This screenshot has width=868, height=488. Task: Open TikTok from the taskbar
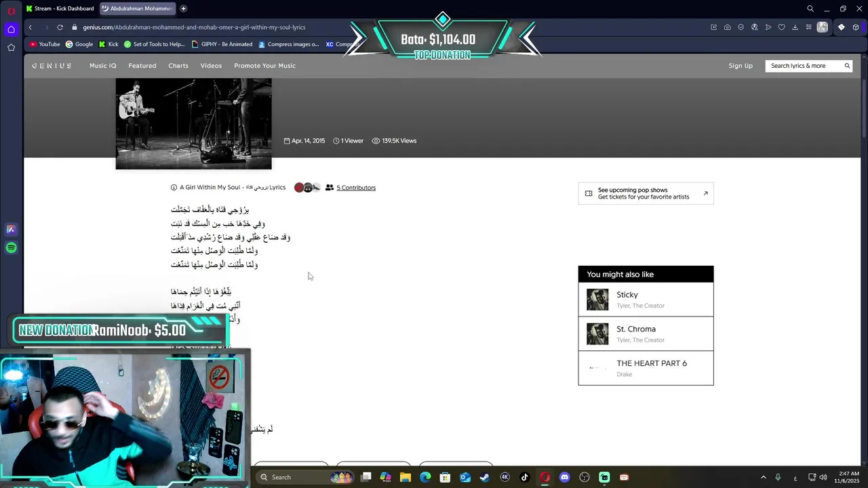coord(524,477)
